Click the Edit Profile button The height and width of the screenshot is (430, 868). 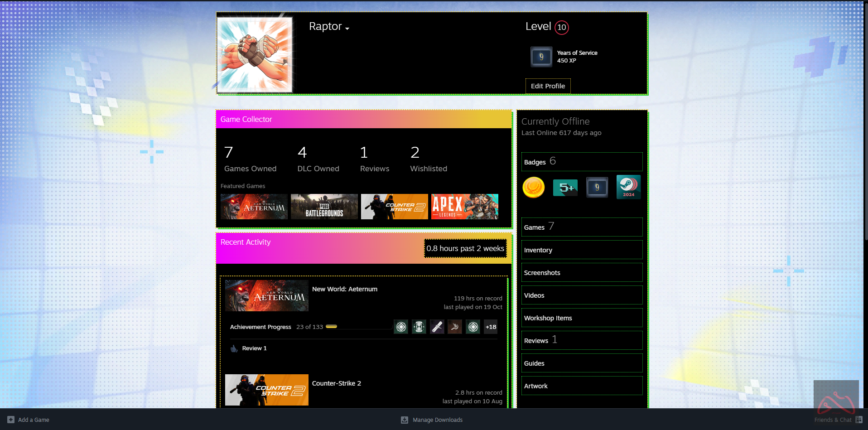click(x=548, y=86)
